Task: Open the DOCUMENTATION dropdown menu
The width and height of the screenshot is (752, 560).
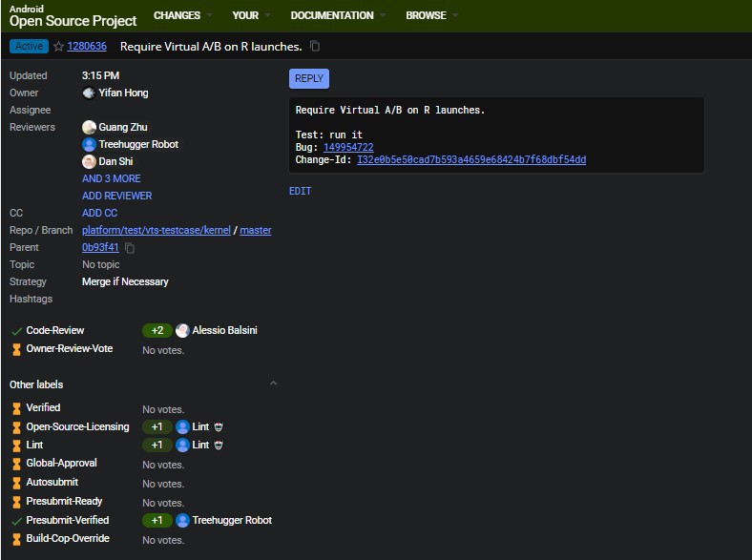Action: (338, 15)
